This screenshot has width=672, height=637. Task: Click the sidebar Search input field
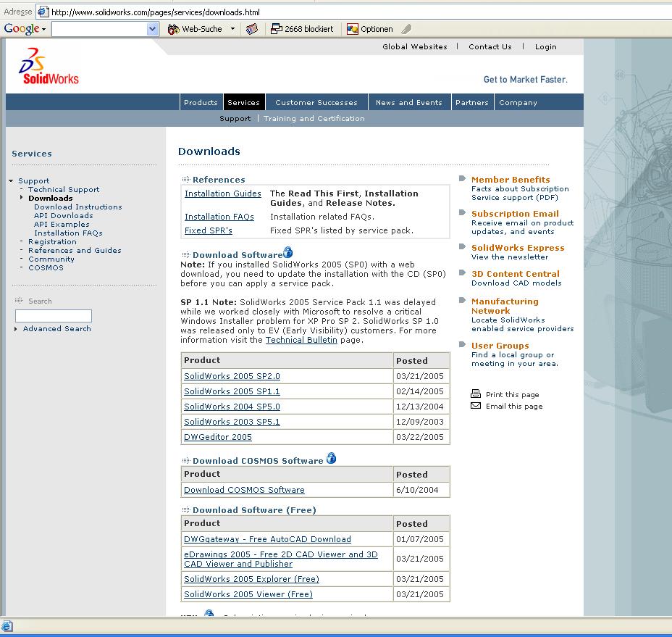54,316
